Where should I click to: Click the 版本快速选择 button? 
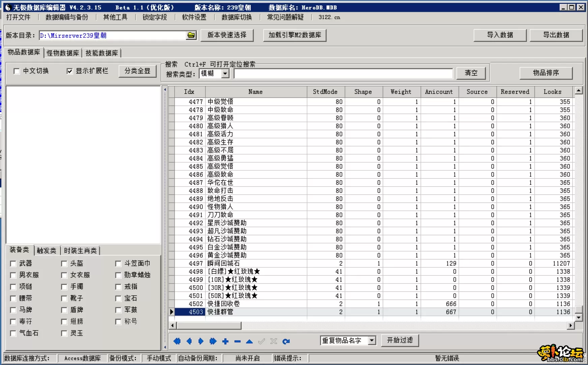click(x=227, y=35)
